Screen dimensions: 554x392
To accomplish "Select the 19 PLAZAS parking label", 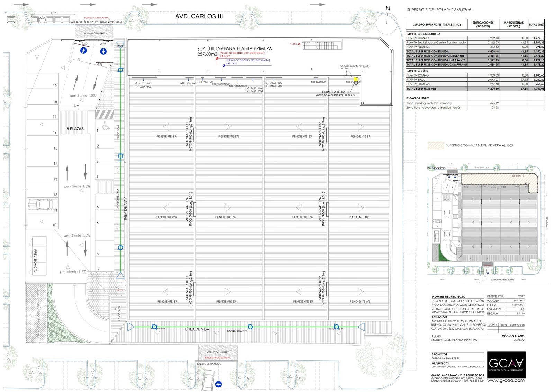I will pos(74,129).
